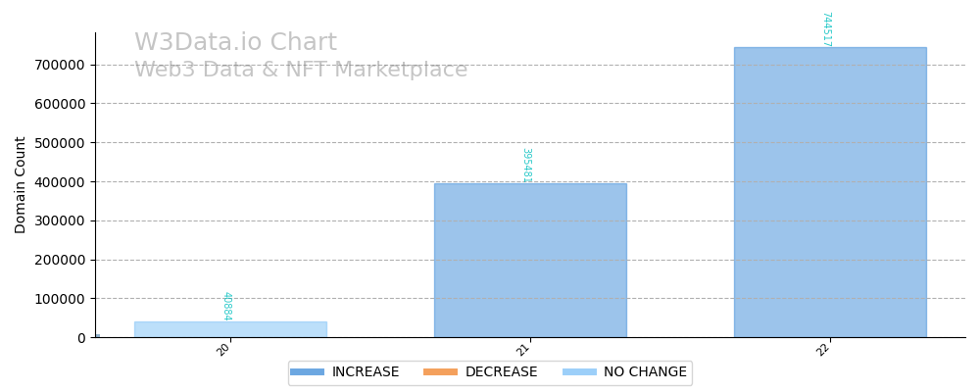980x392 pixels.
Task: Click the DECREASE legend color swatch
Action: click(440, 372)
